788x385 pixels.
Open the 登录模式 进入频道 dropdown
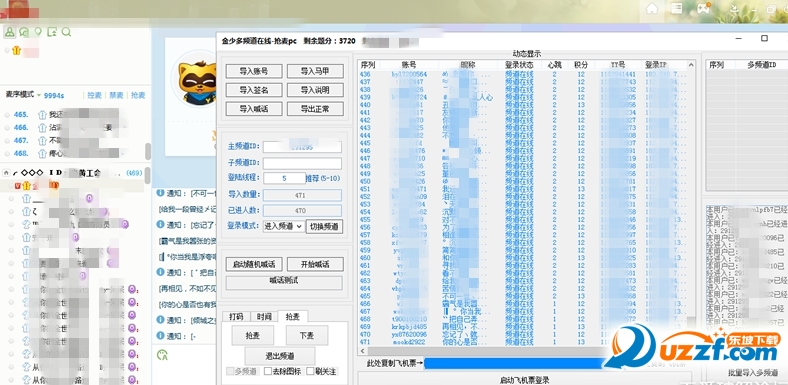click(x=283, y=226)
